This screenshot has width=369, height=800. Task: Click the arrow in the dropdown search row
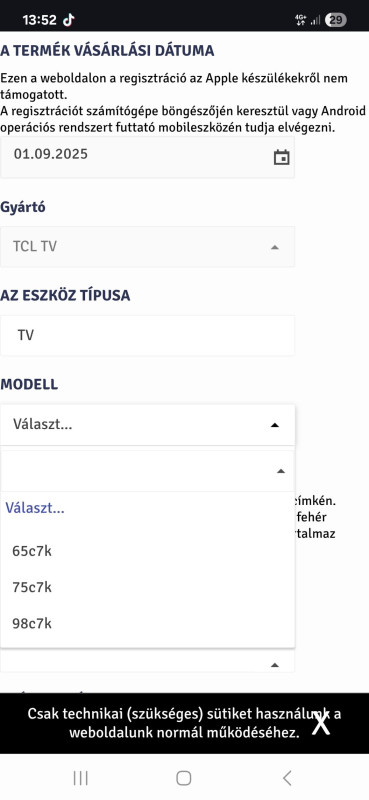tap(280, 471)
